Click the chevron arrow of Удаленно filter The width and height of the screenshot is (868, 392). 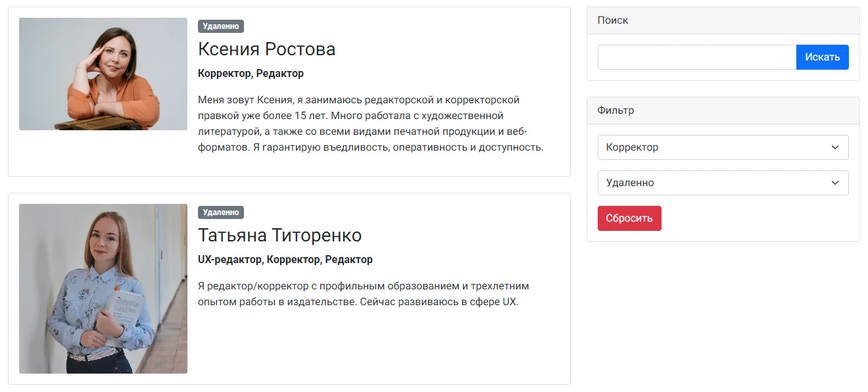coord(835,183)
